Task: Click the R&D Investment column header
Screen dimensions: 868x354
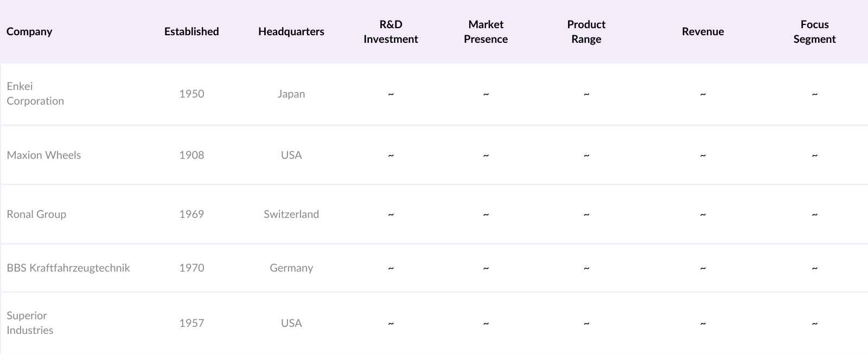Action: click(391, 31)
